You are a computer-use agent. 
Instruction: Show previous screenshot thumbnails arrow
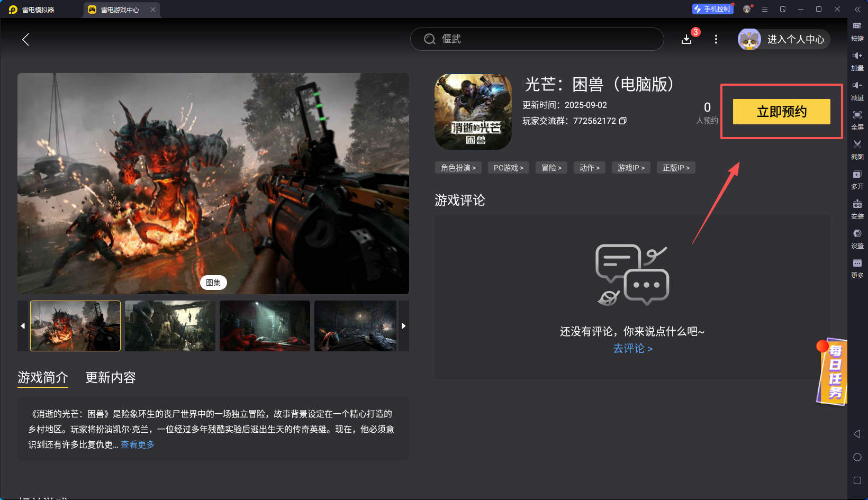[x=23, y=326]
